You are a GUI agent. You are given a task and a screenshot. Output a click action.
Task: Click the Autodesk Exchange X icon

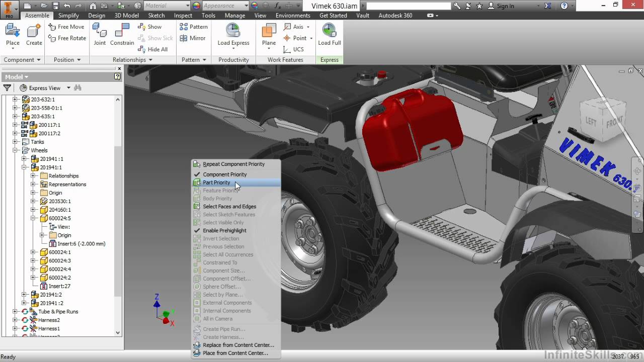point(548,6)
